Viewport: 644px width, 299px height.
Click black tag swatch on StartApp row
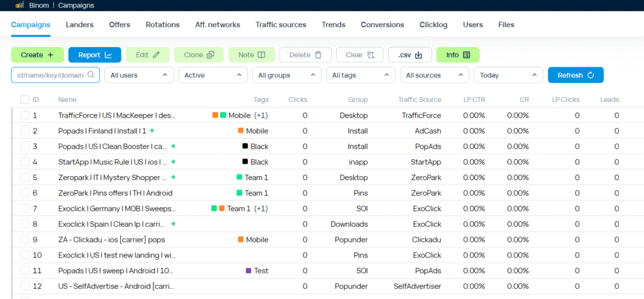(245, 162)
